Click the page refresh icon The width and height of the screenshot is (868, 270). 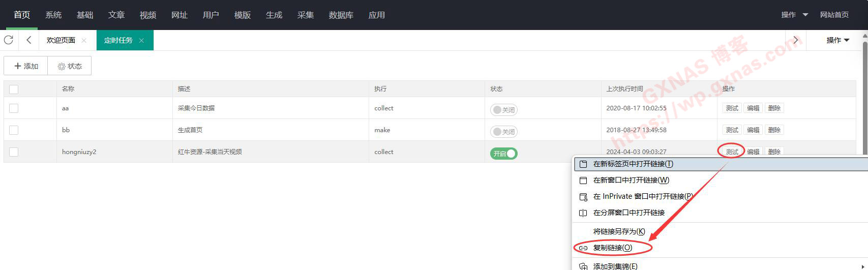pyautogui.click(x=9, y=40)
